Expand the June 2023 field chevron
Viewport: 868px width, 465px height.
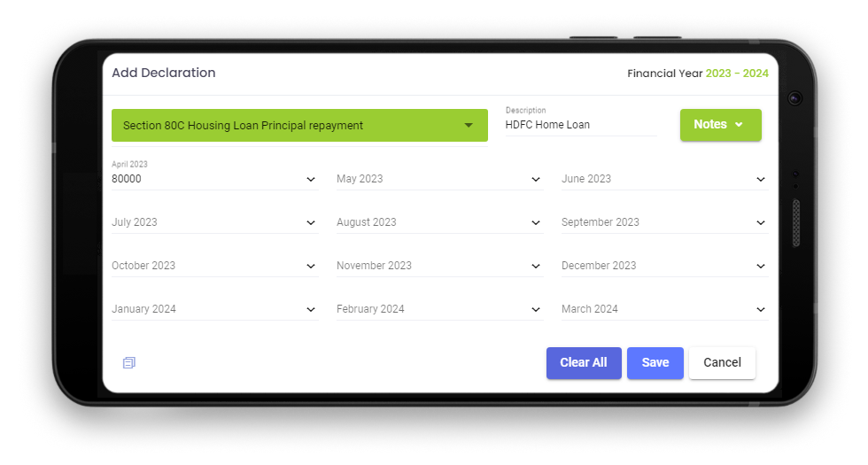coord(761,179)
